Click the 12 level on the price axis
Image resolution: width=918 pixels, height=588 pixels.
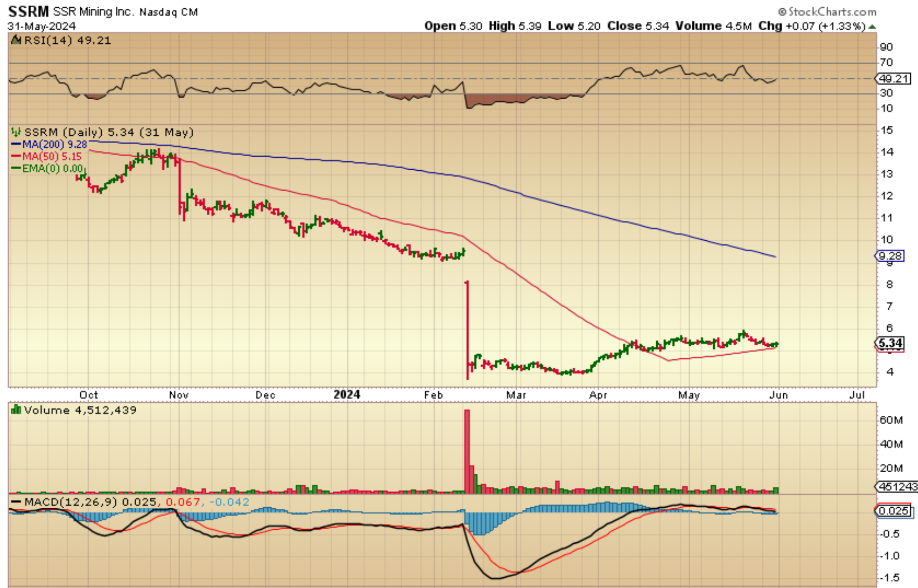click(x=887, y=196)
